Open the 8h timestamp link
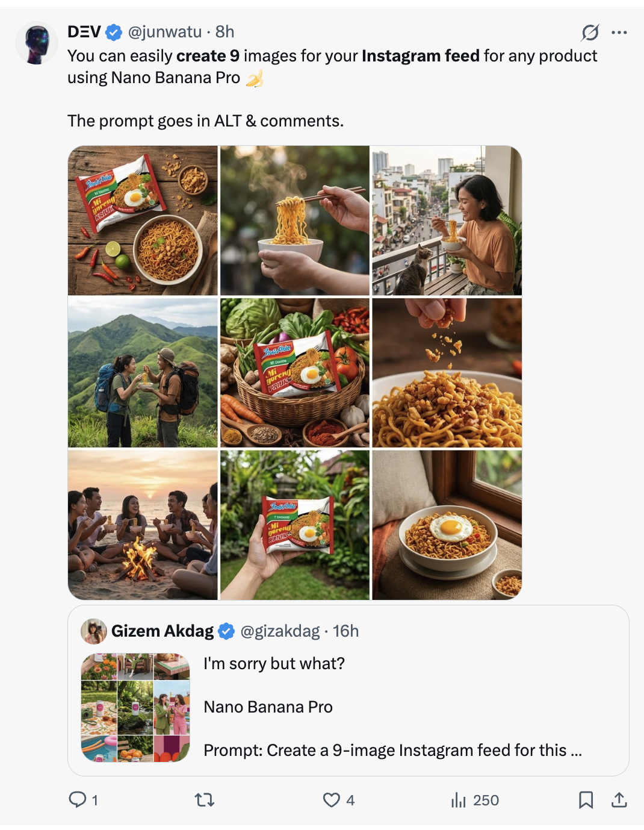The height and width of the screenshot is (830, 644). tap(225, 31)
